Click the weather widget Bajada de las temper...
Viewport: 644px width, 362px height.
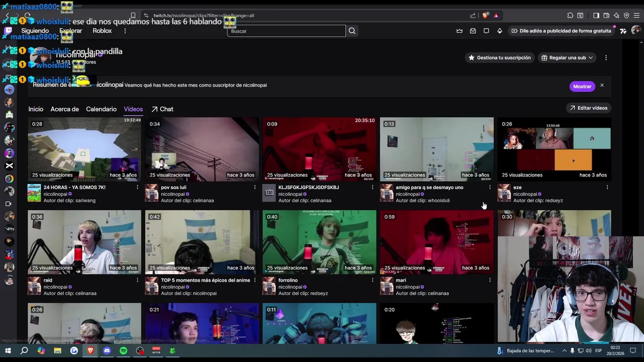tap(526, 350)
